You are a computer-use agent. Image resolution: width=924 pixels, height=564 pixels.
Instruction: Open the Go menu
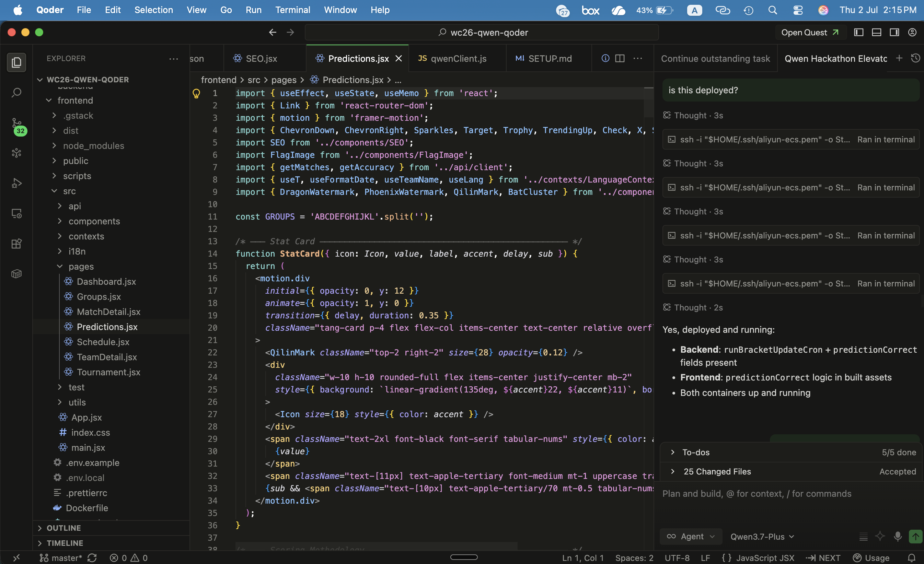pyautogui.click(x=226, y=10)
